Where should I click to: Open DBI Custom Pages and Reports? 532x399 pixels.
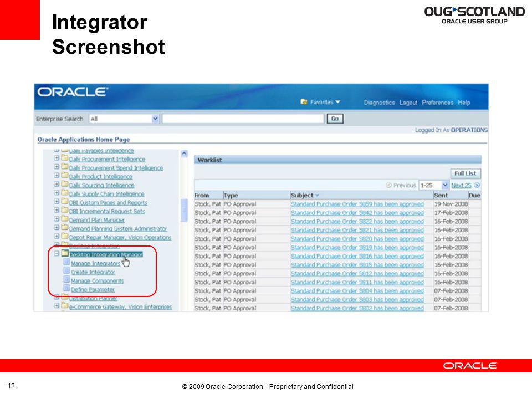(108, 203)
